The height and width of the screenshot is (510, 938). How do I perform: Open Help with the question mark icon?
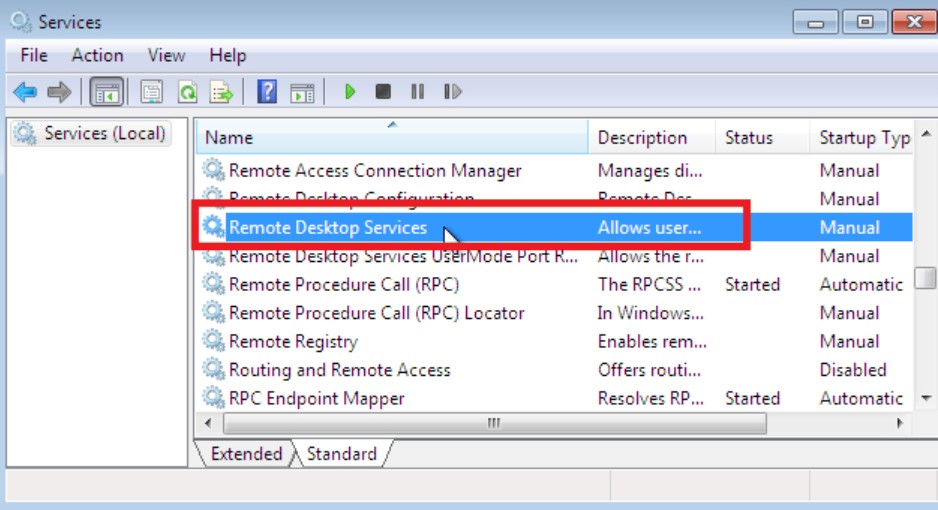pos(267,92)
